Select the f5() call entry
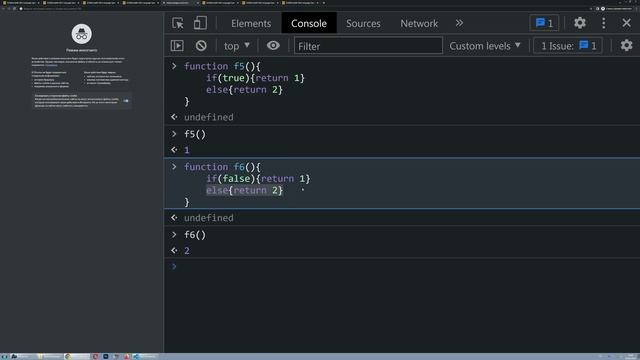640x360 pixels. pos(195,134)
